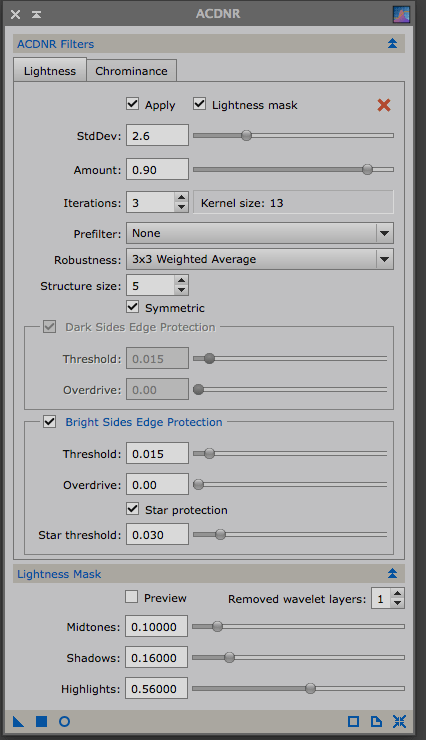Click the StdDev slider handle

(x=246, y=135)
